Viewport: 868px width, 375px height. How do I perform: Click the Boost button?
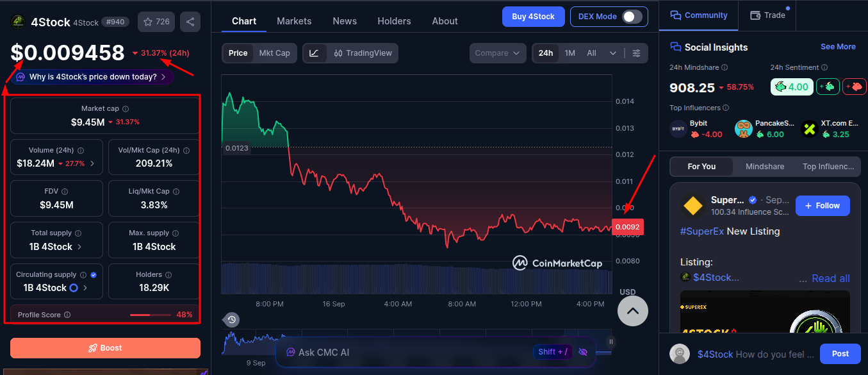pos(105,348)
